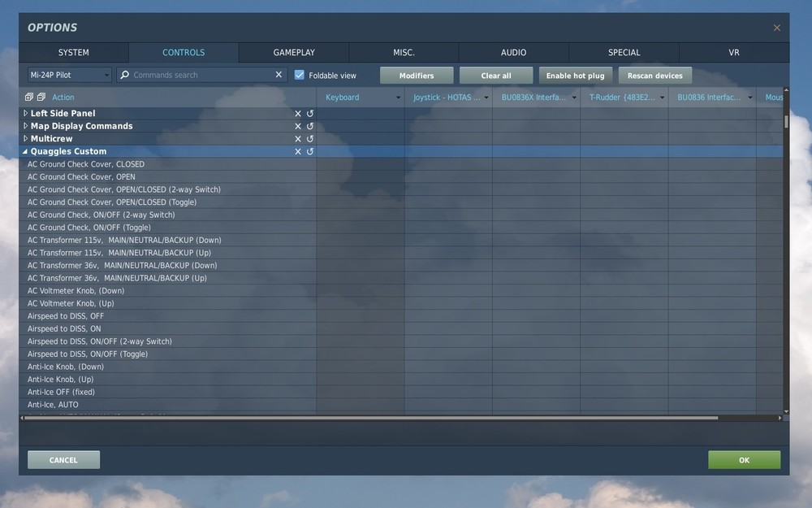Click the scroll-down arrow of vertical scrollbar

coord(786,411)
